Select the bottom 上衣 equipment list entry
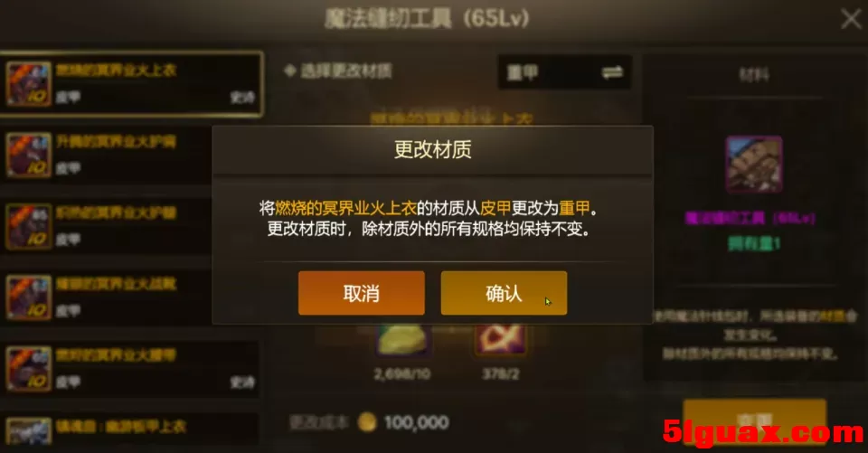The width and height of the screenshot is (868, 453). (131, 429)
